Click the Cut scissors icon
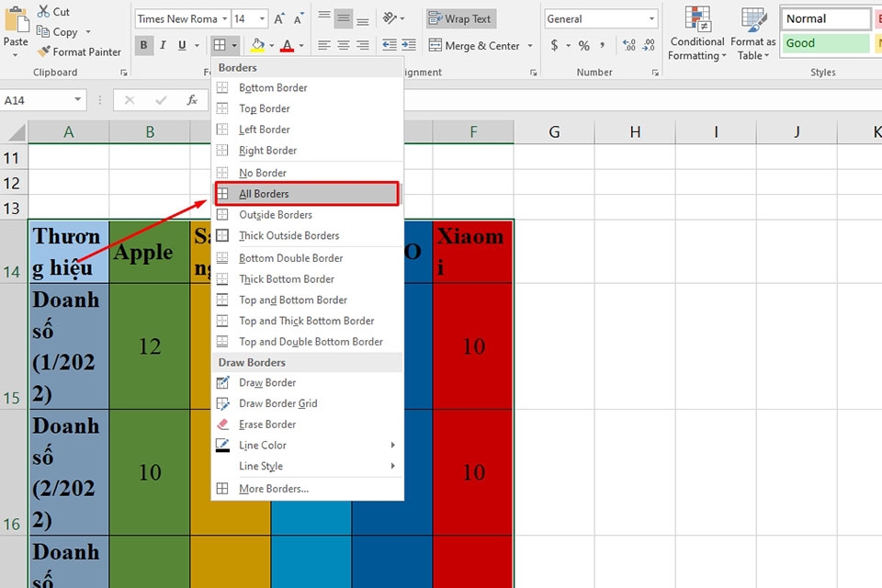 tap(43, 12)
